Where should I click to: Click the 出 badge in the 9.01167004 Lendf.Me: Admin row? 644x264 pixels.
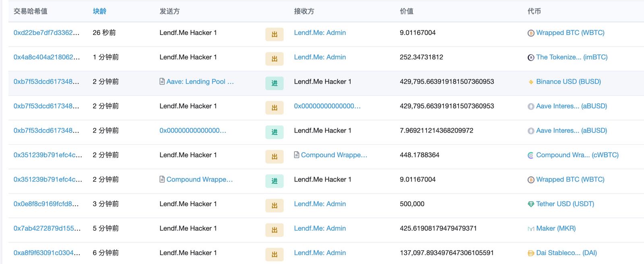click(275, 34)
